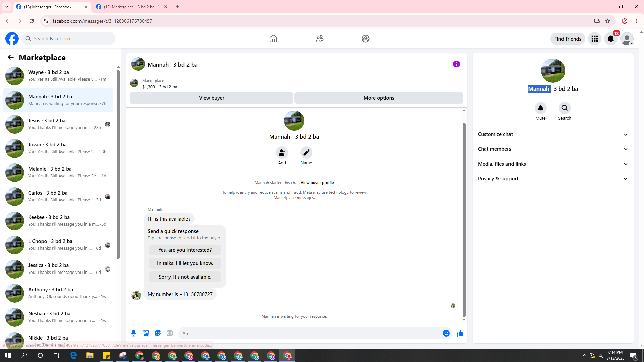Open the sticker picker icon
The image size is (644, 362).
pos(158,333)
